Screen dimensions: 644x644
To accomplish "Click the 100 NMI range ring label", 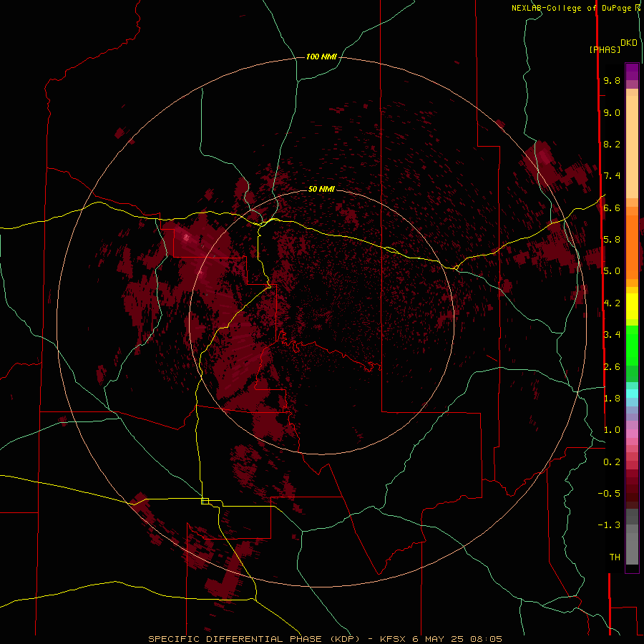I will [x=321, y=57].
